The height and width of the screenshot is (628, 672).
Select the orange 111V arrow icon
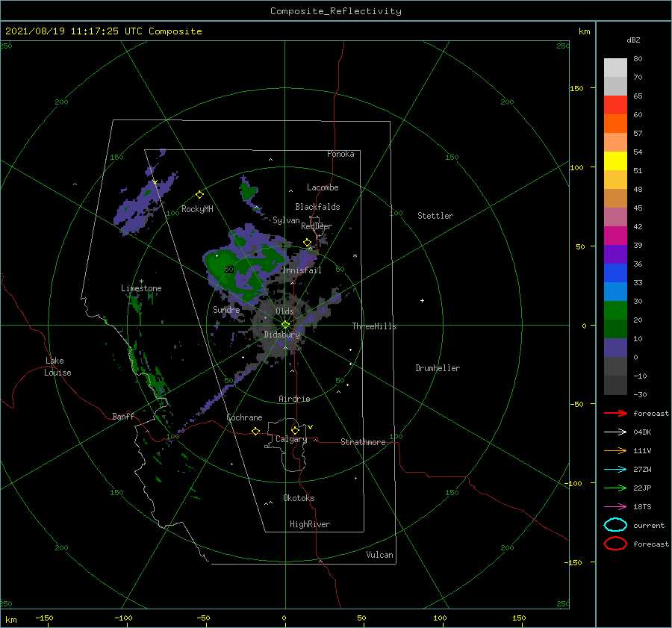[615, 450]
